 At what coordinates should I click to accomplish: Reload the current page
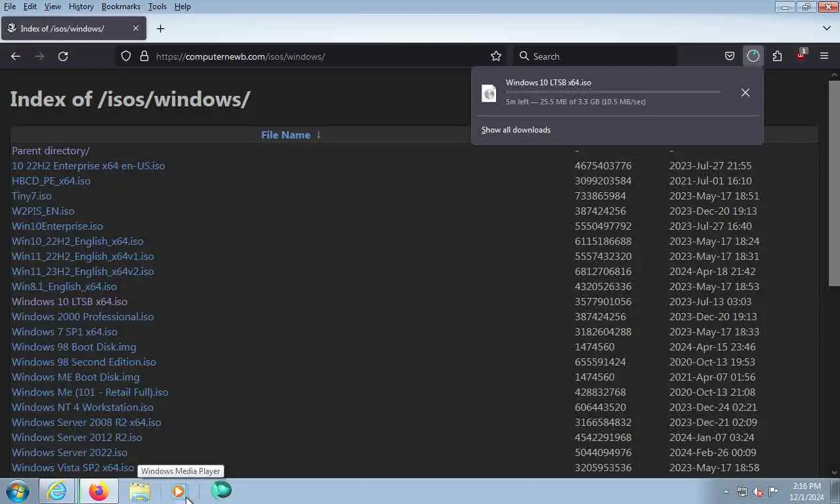pyautogui.click(x=63, y=56)
